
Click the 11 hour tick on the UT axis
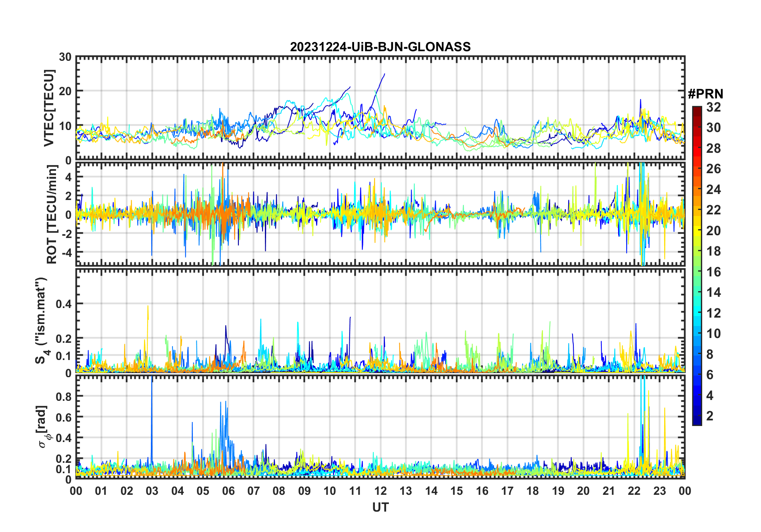(x=355, y=491)
